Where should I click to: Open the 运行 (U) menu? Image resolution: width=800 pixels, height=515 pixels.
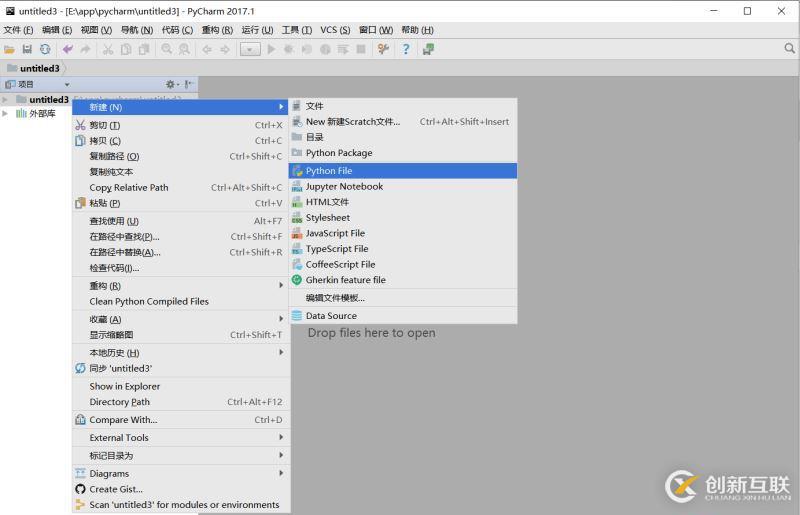pyautogui.click(x=258, y=30)
